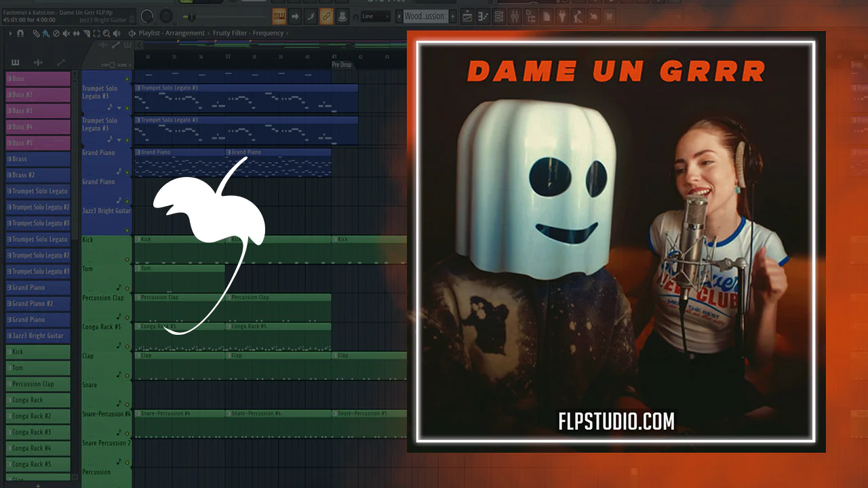Image resolution: width=868 pixels, height=488 pixels.
Task: Show pattern clips in the picker panel
Action: tap(16, 62)
